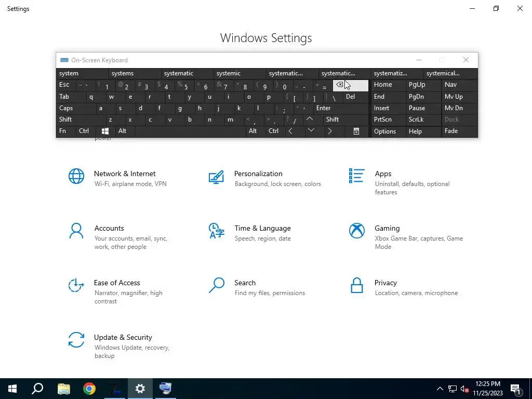This screenshot has width=532, height=399.
Task: Click the Esc key
Action: point(66,86)
